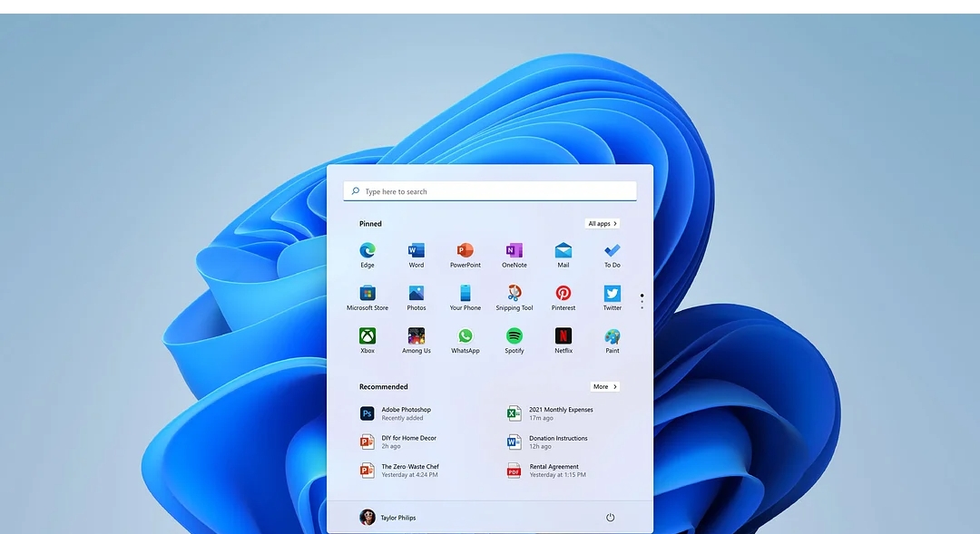
Task: Open the Edge browser icon
Action: pyautogui.click(x=367, y=250)
